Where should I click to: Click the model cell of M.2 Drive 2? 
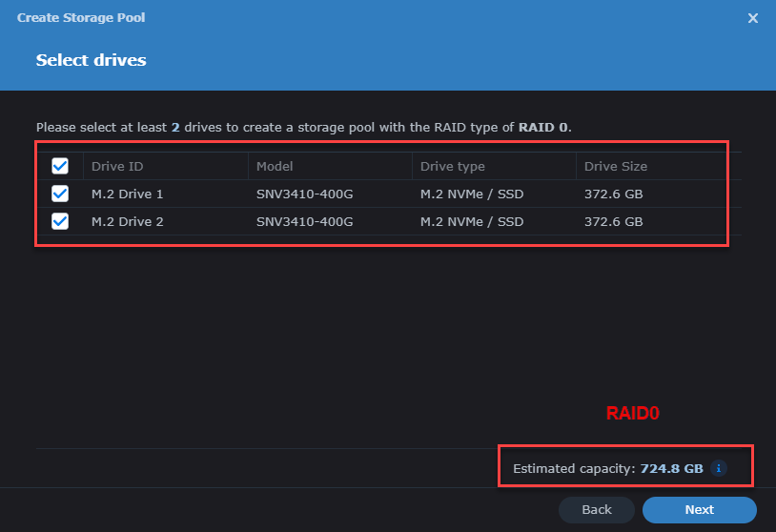pos(304,222)
